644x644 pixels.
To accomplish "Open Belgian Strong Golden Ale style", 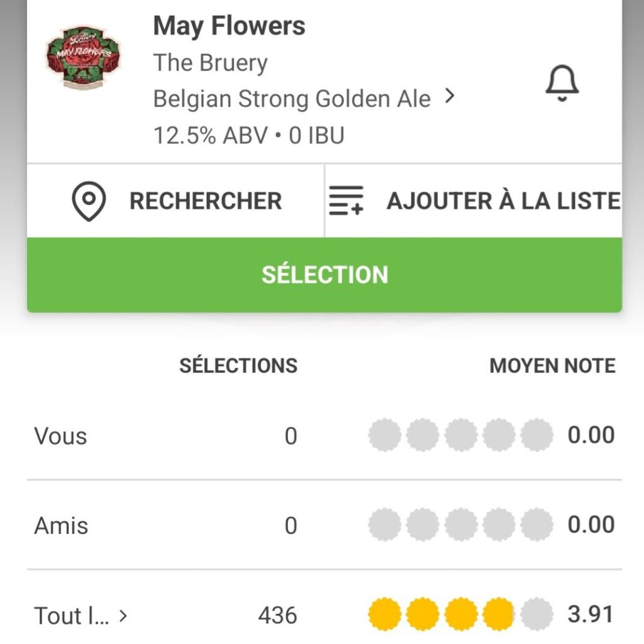I will (292, 99).
